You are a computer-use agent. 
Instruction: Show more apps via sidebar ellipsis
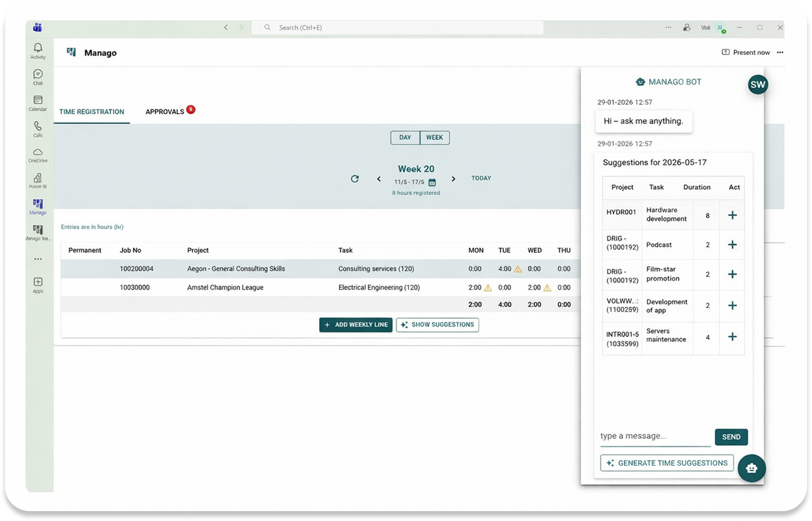(38, 259)
